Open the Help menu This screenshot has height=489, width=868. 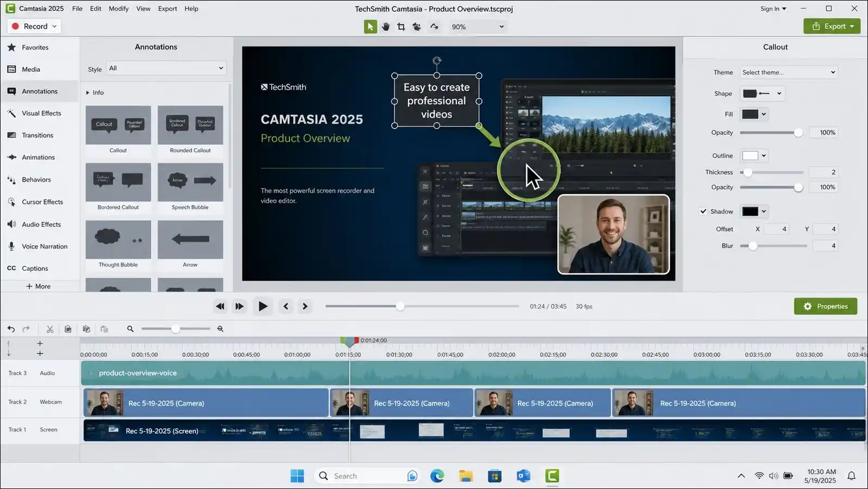192,9
